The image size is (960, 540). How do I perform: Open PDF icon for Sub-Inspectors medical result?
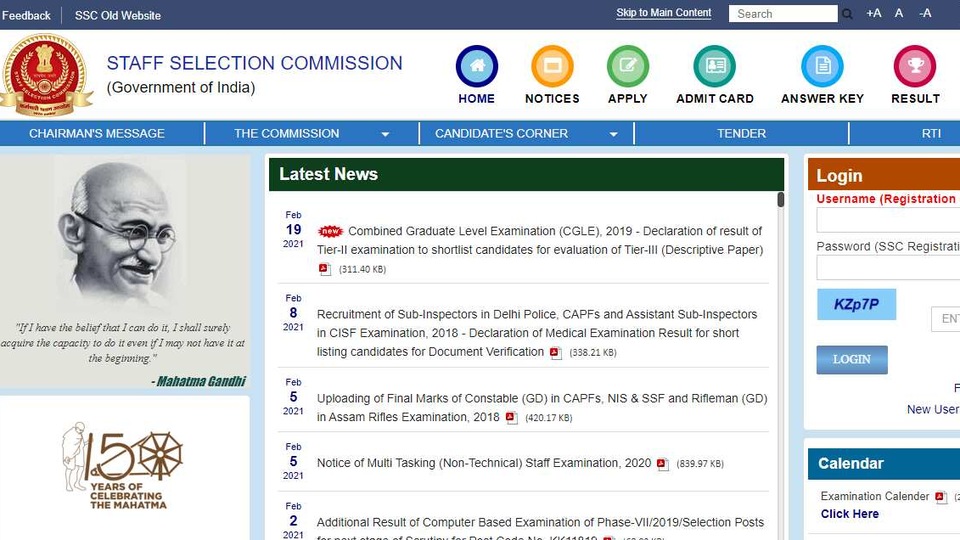[555, 353]
